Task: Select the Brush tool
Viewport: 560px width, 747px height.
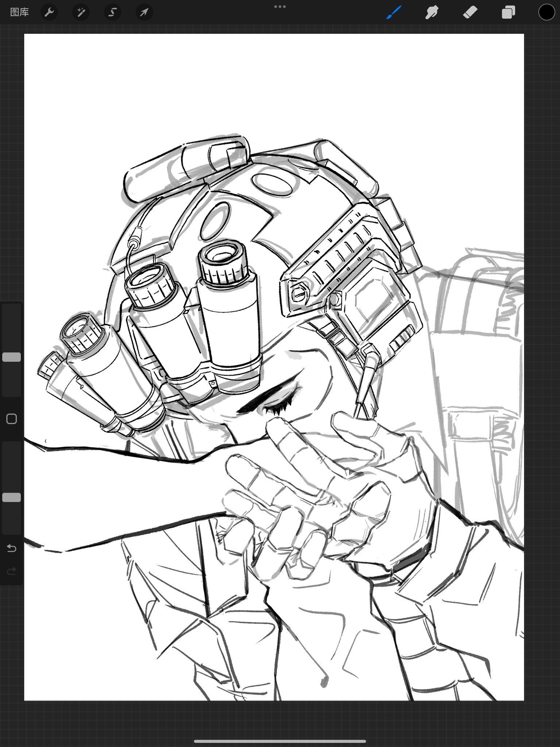Action: pos(394,13)
